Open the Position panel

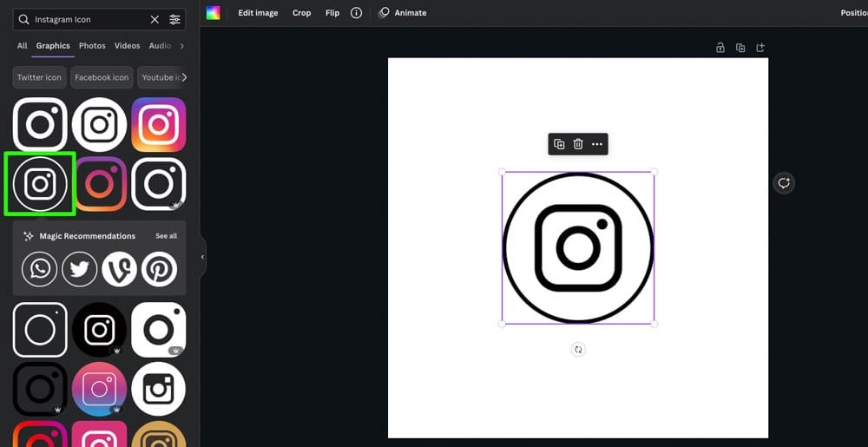click(x=854, y=13)
